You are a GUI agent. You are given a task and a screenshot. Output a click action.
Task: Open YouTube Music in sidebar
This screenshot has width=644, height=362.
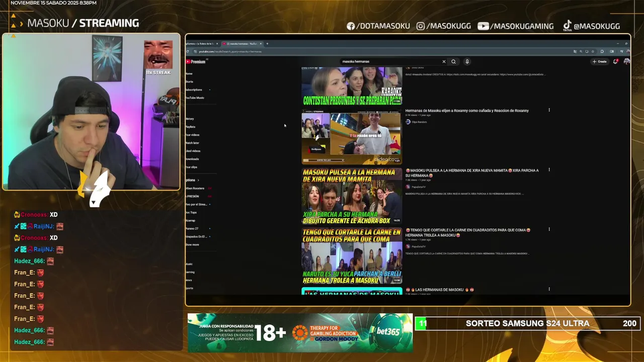point(195,98)
